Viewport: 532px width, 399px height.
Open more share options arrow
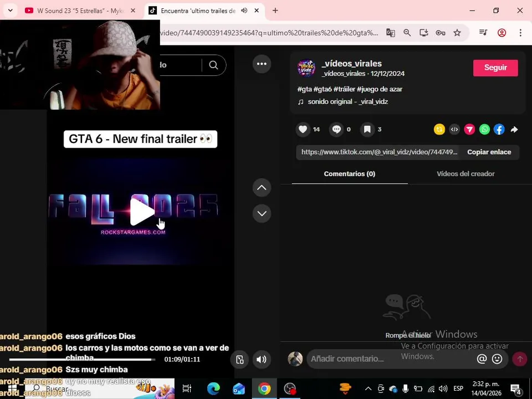514,129
